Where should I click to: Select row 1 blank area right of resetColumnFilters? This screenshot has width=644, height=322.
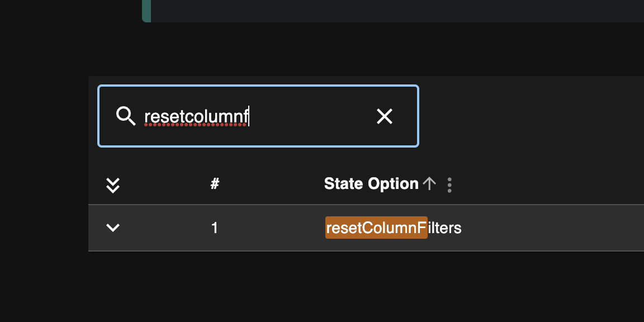point(553,228)
